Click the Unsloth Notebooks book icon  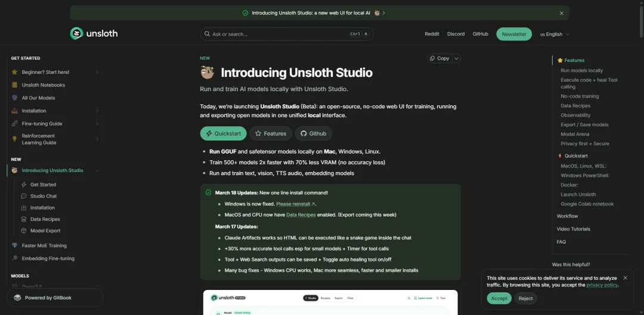[x=15, y=85]
